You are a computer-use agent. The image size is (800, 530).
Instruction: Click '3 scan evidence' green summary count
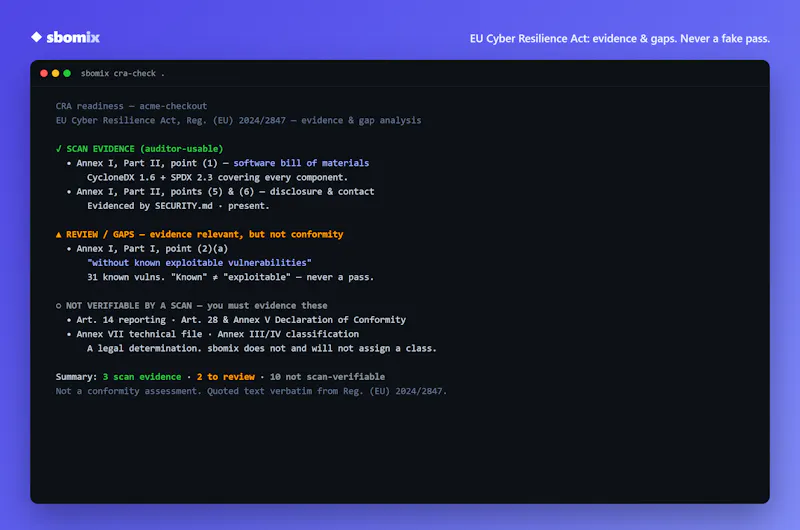click(142, 377)
